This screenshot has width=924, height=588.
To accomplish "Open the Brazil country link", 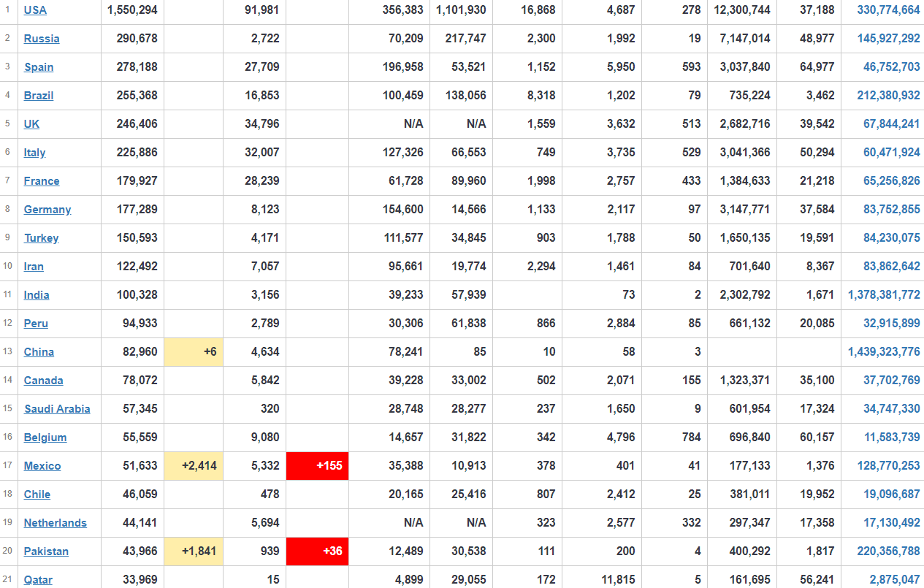I will pyautogui.click(x=39, y=96).
